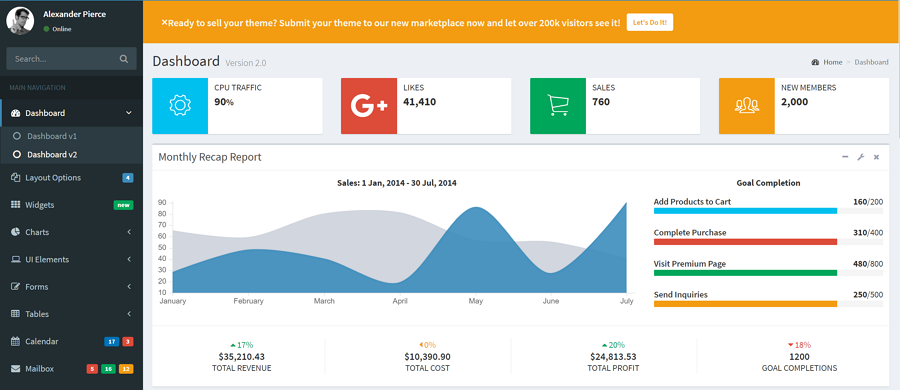Click the Widgets grid icon
900x390 pixels.
15,205
